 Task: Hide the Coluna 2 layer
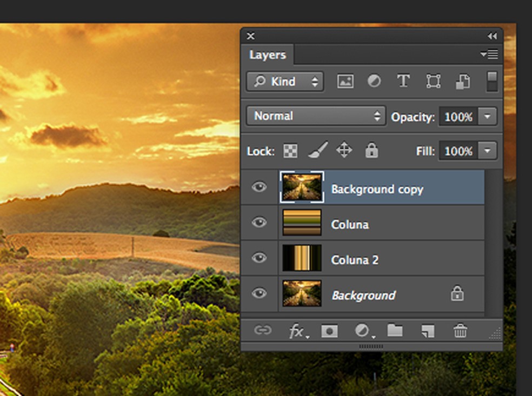(260, 258)
